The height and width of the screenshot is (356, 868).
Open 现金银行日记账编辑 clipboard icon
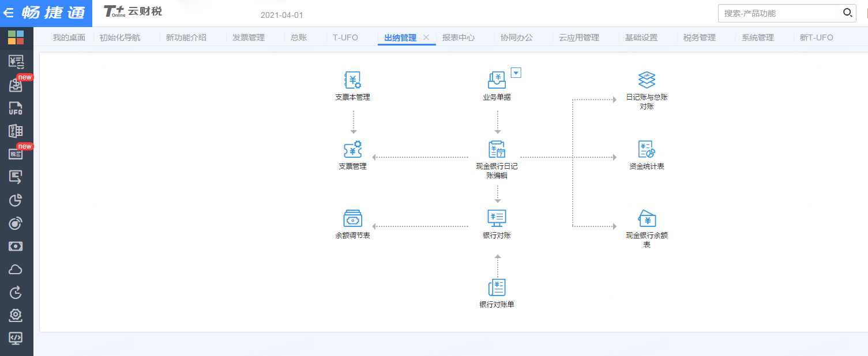click(x=497, y=149)
